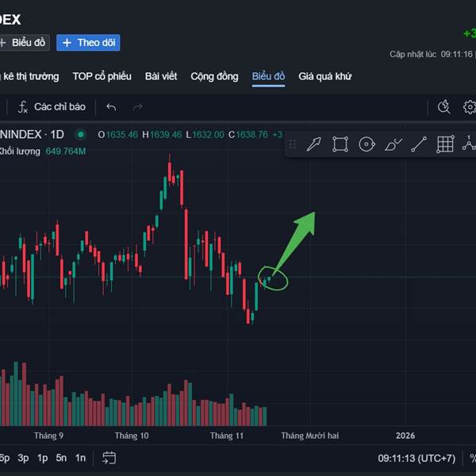The image size is (476, 476).
Task: Click the undo arrow icon
Action: pos(111,107)
